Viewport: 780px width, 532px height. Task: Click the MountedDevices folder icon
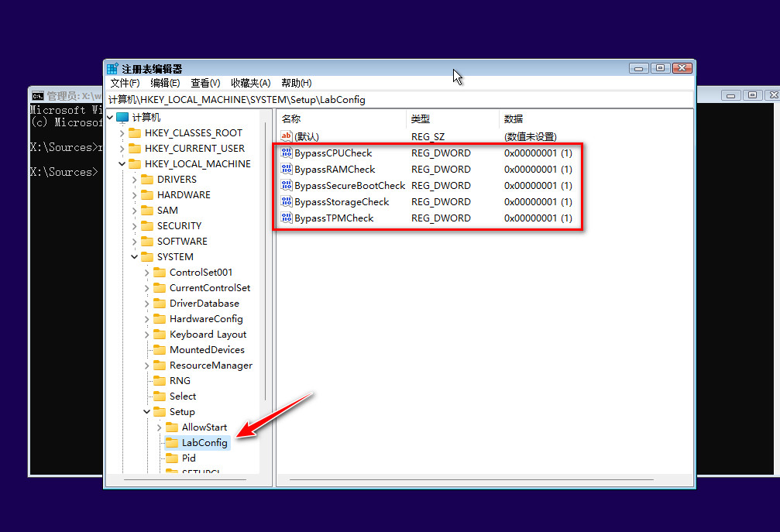pyautogui.click(x=160, y=349)
